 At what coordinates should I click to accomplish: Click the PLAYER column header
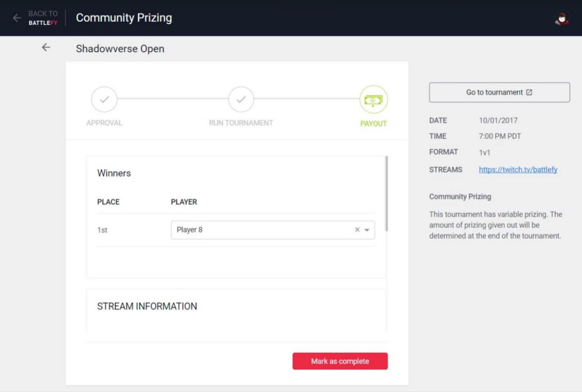(184, 202)
